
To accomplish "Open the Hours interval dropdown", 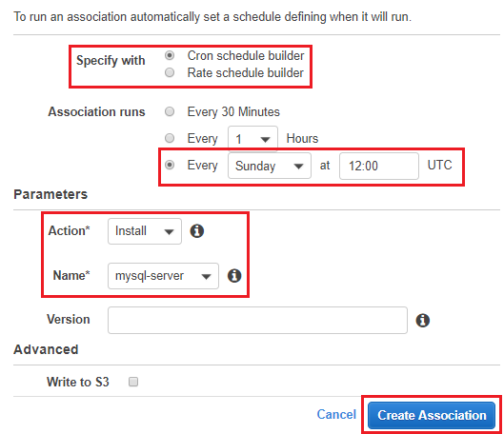I will tap(253, 139).
